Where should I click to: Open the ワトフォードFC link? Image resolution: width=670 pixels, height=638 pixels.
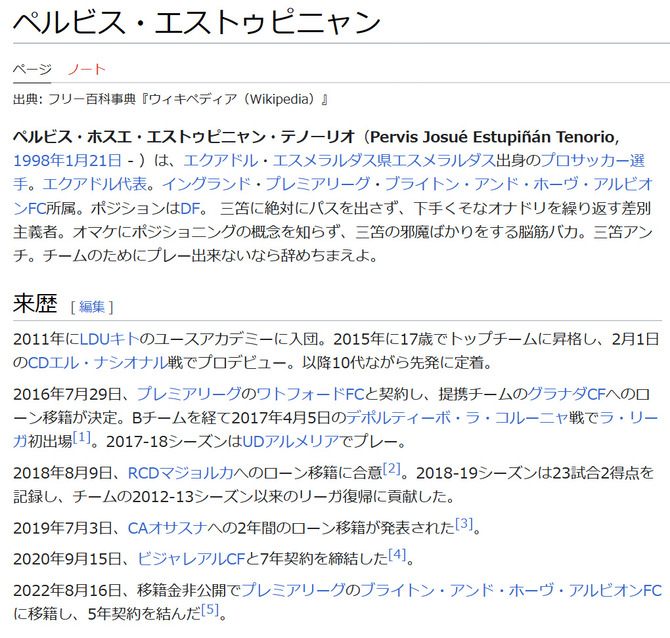310,394
